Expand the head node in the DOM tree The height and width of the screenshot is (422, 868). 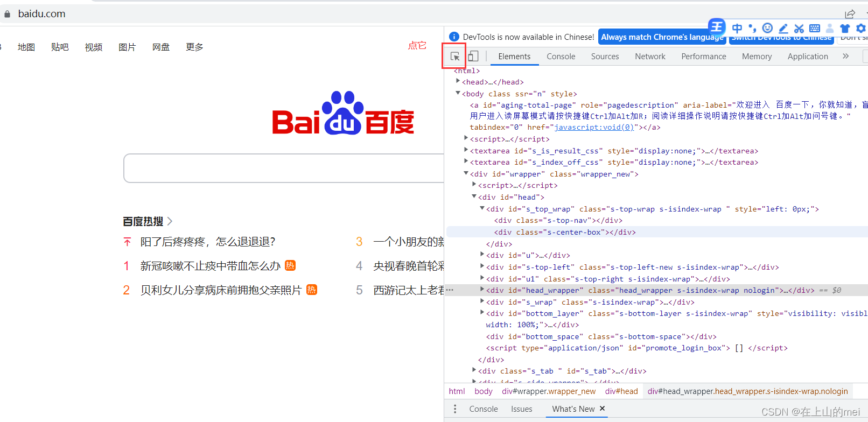tap(458, 81)
